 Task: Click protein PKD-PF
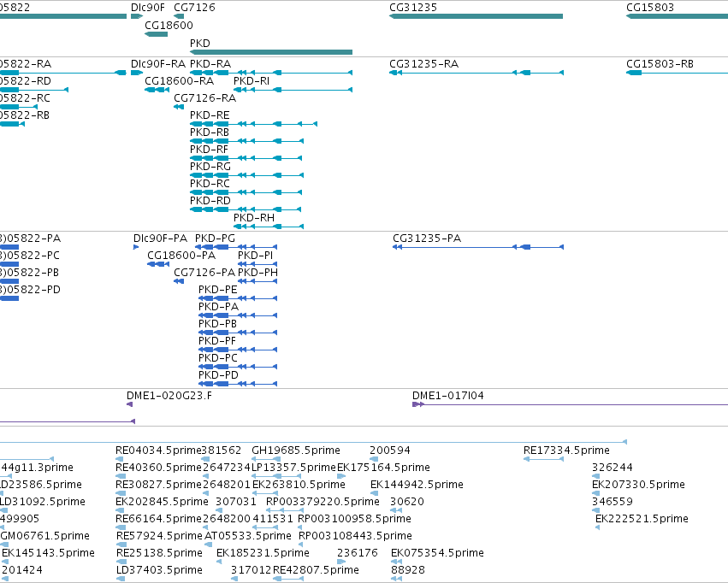pos(238,350)
